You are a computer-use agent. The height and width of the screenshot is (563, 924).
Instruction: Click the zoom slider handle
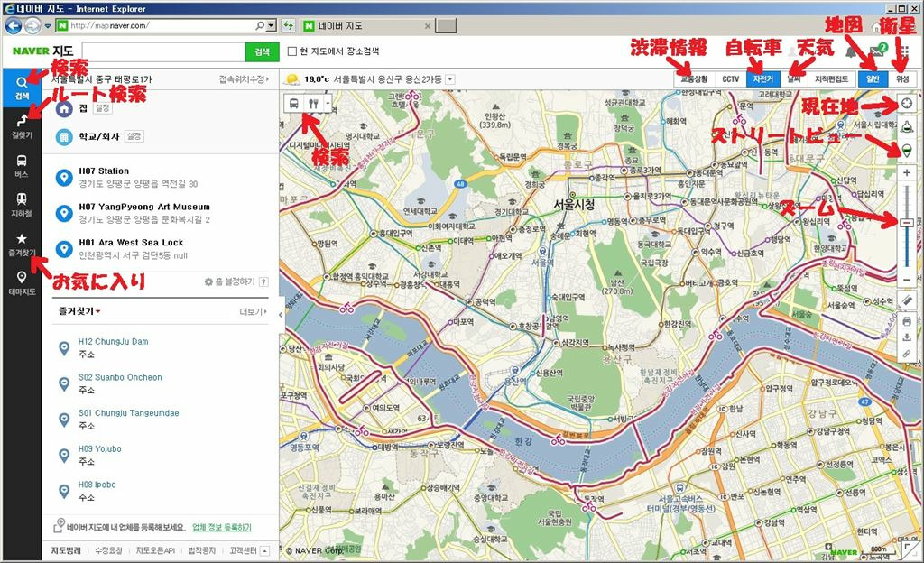(907, 223)
